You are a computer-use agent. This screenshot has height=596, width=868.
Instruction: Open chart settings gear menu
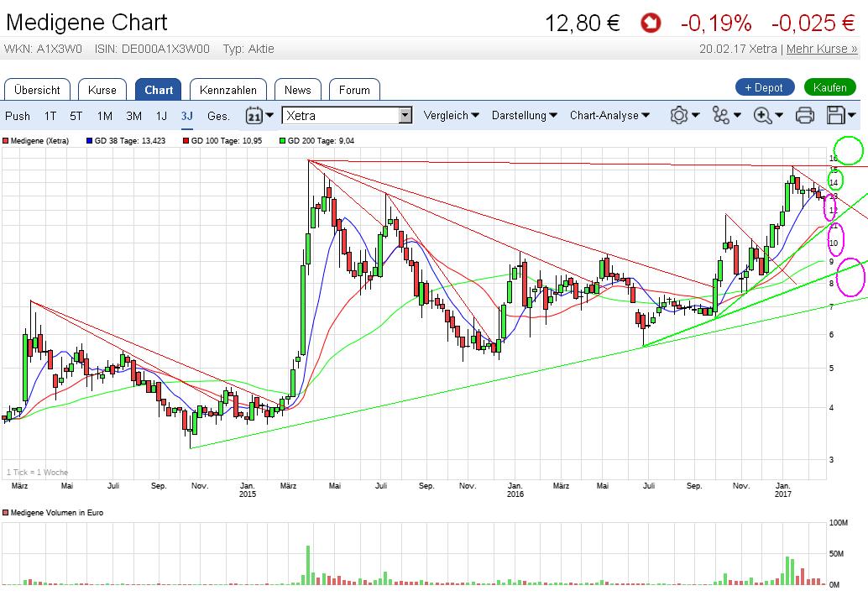point(679,116)
